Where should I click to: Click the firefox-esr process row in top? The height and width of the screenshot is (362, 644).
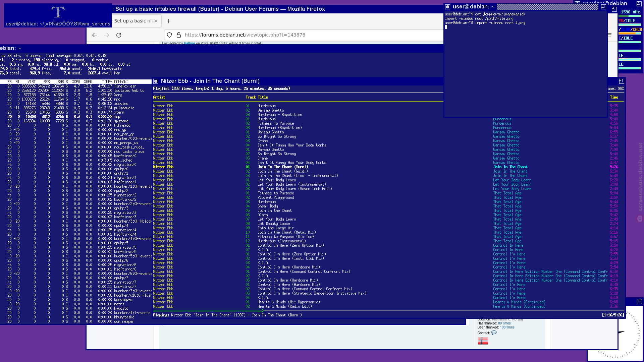coord(76,86)
